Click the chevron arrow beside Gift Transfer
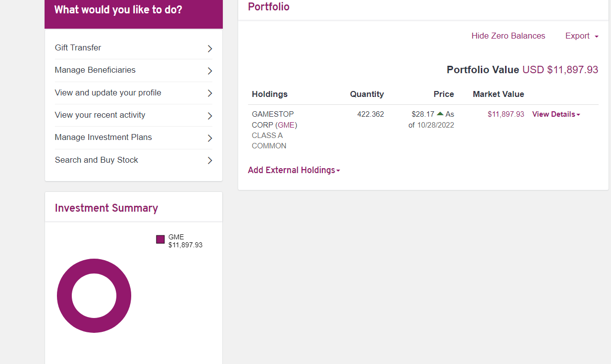 point(210,48)
